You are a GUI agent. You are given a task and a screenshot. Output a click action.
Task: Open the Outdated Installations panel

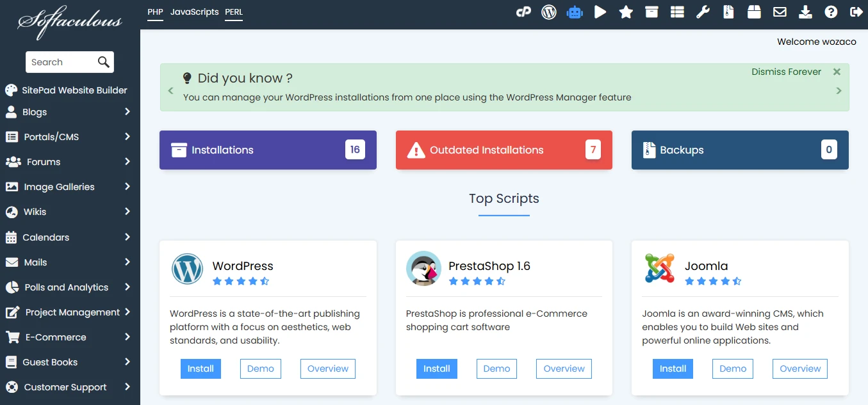pyautogui.click(x=504, y=150)
